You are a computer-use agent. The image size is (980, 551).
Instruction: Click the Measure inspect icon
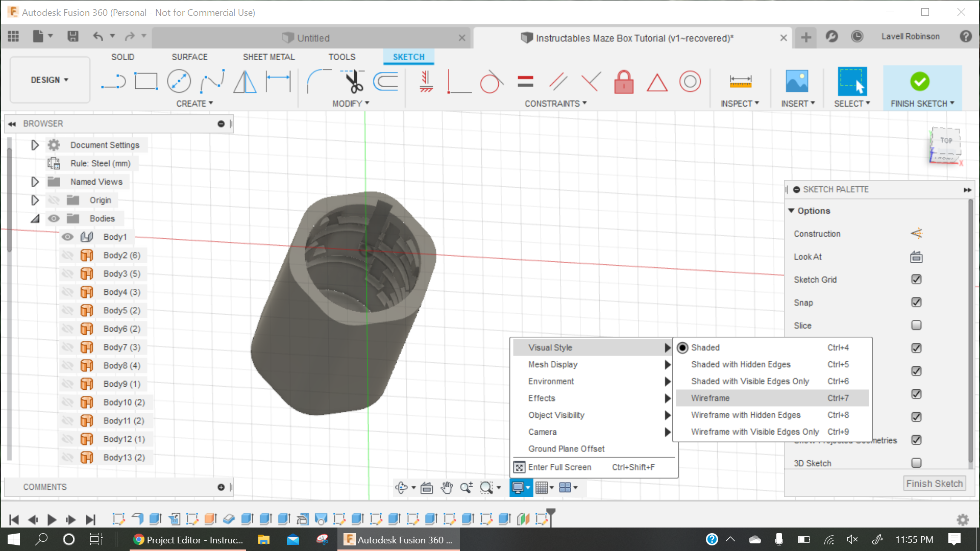coord(740,82)
